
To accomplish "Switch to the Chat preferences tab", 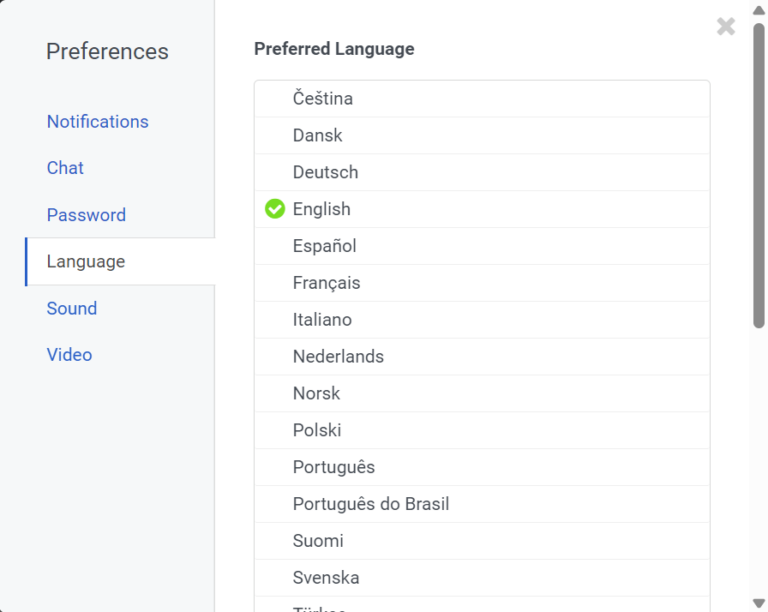I will (x=65, y=168).
